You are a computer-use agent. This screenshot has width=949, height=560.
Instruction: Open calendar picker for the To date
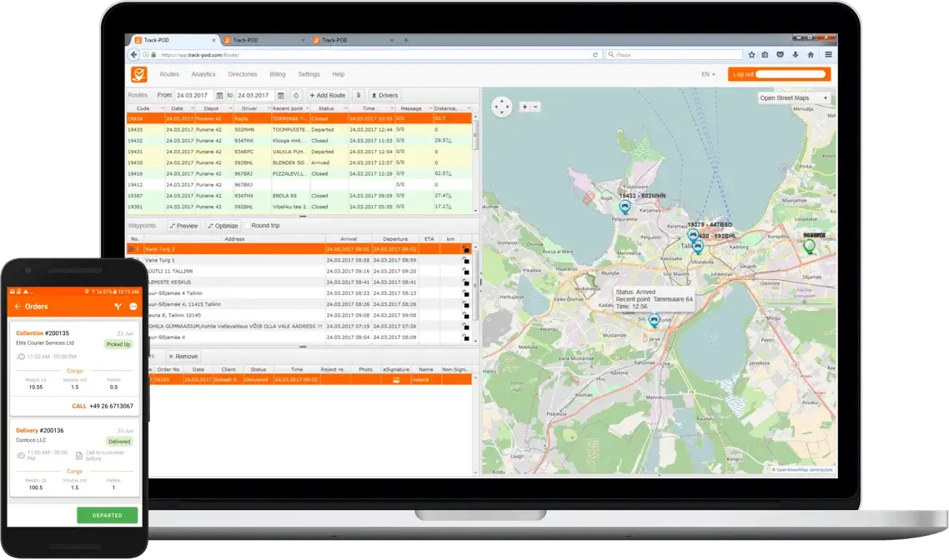281,96
